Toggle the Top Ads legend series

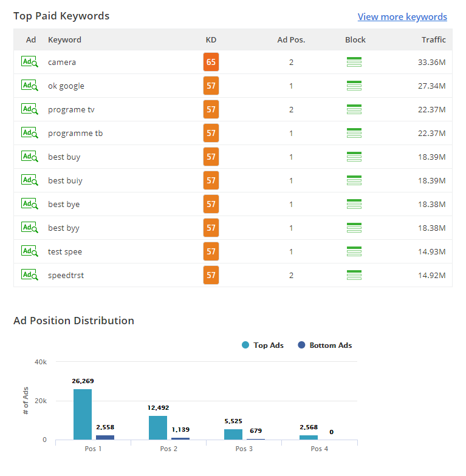[x=262, y=345]
